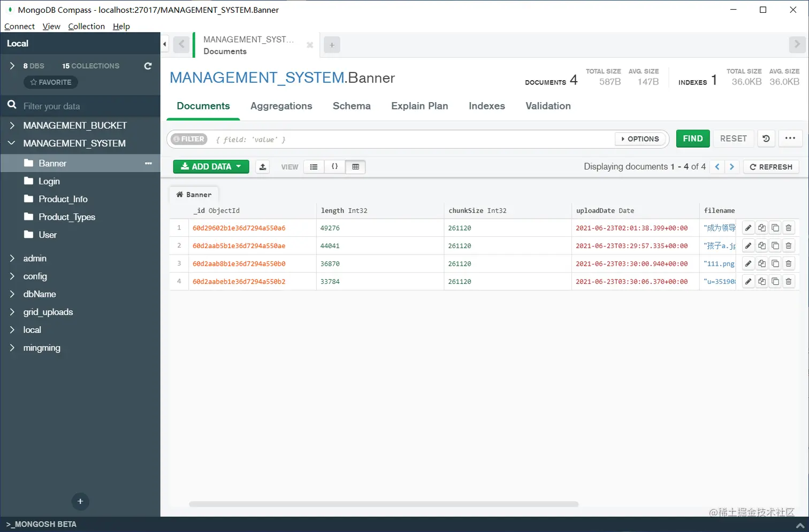The width and height of the screenshot is (809, 532).
Task: Delete the document with length 33784
Action: point(789,281)
